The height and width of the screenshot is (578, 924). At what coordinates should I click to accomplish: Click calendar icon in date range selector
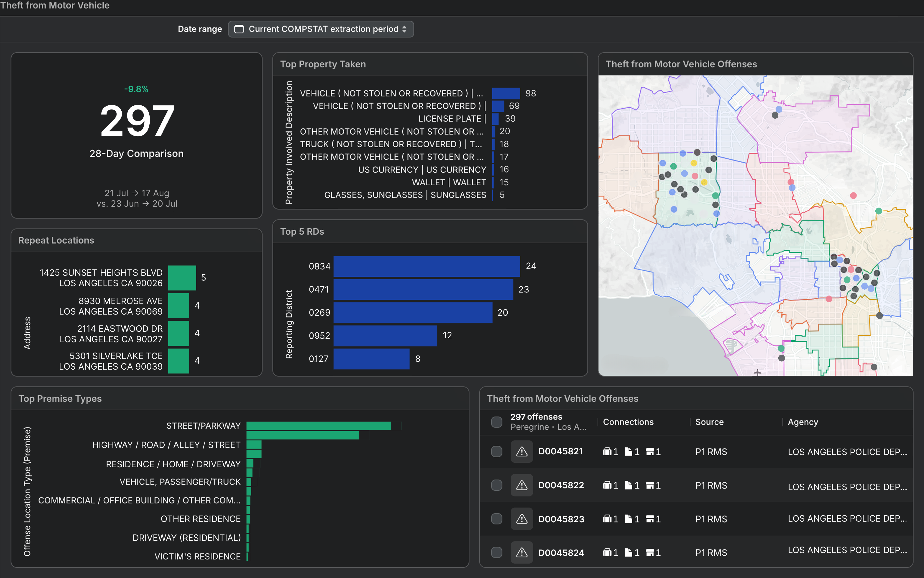point(239,29)
